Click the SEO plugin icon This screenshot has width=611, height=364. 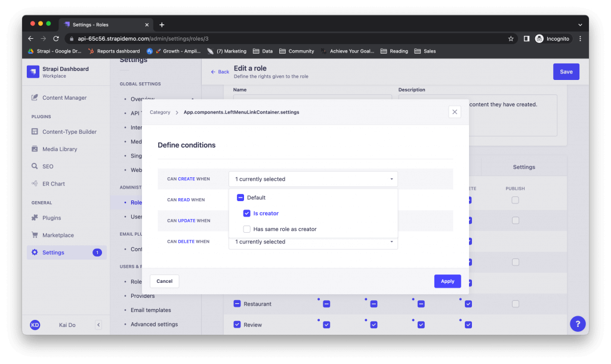tap(36, 166)
